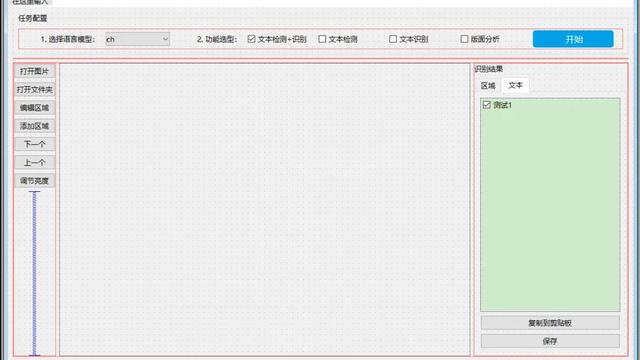The image size is (640, 360).
Task: Enable the 文本检测 checkbox
Action: pyautogui.click(x=322, y=39)
